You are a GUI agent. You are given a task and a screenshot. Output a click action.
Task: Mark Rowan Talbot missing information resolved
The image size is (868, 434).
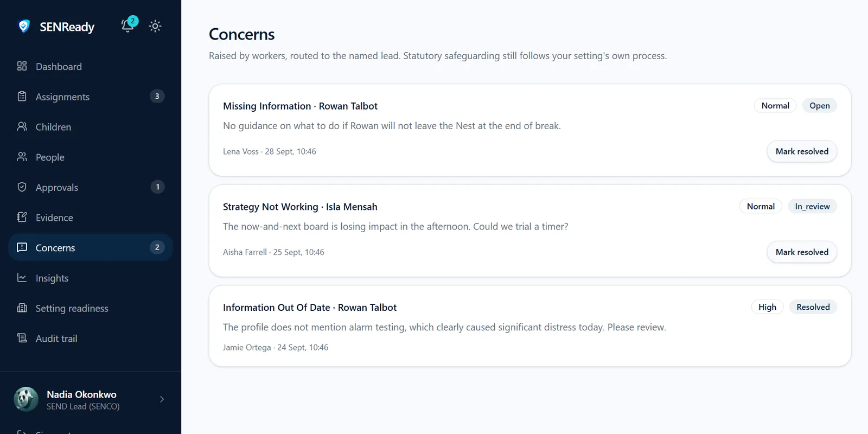tap(802, 151)
